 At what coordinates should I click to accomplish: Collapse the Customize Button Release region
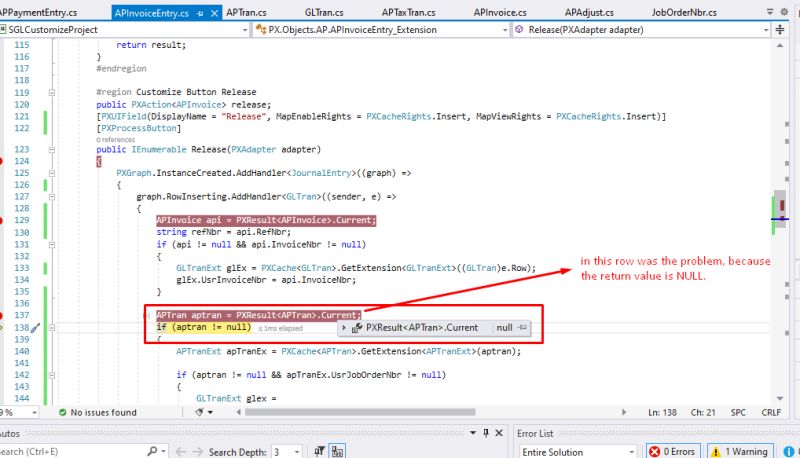pyautogui.click(x=52, y=93)
